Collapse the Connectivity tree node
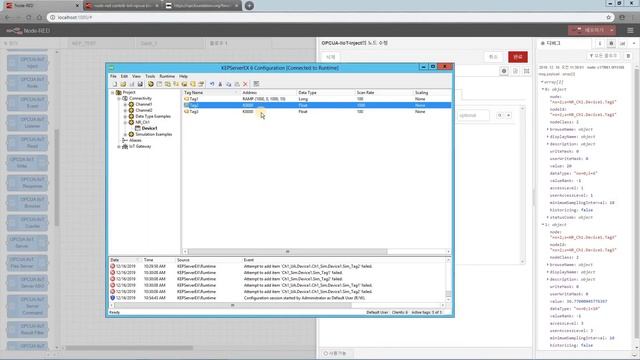This screenshot has width=640, height=360. click(x=119, y=98)
